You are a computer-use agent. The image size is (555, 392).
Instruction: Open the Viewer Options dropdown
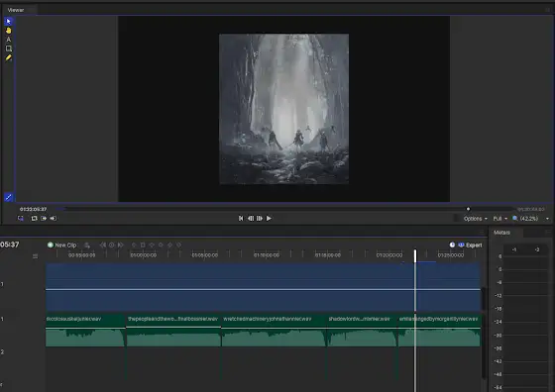(476, 219)
